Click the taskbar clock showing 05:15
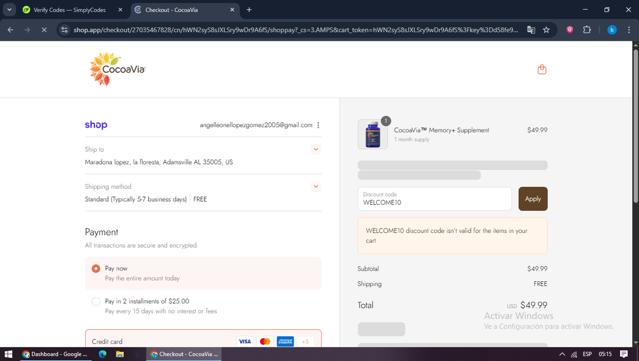This screenshot has width=639, height=361. point(605,354)
